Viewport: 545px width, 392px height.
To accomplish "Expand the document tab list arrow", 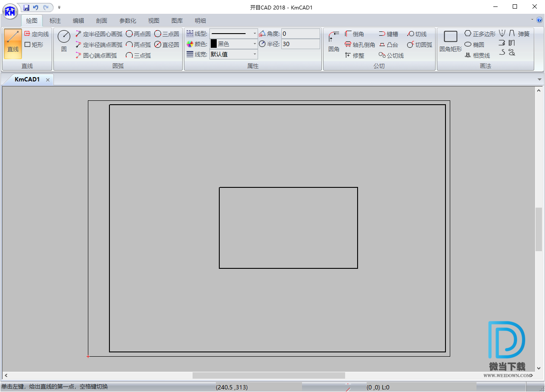I will (539, 80).
